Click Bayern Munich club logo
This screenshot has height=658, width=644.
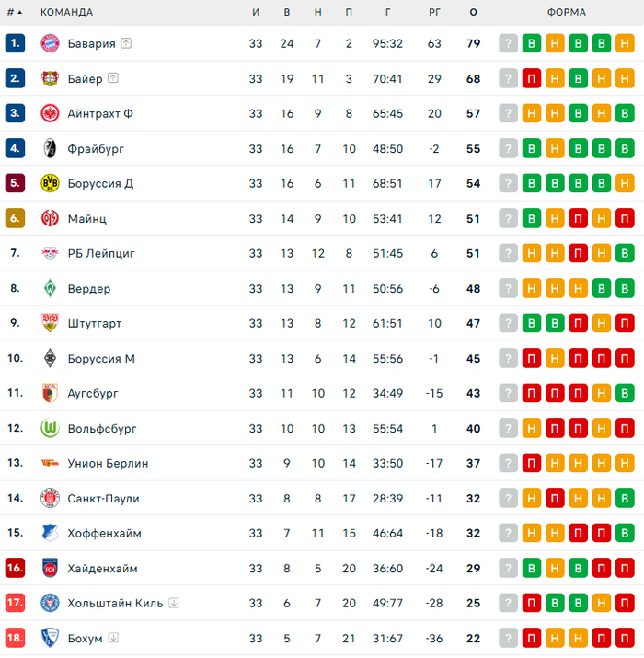(50, 43)
